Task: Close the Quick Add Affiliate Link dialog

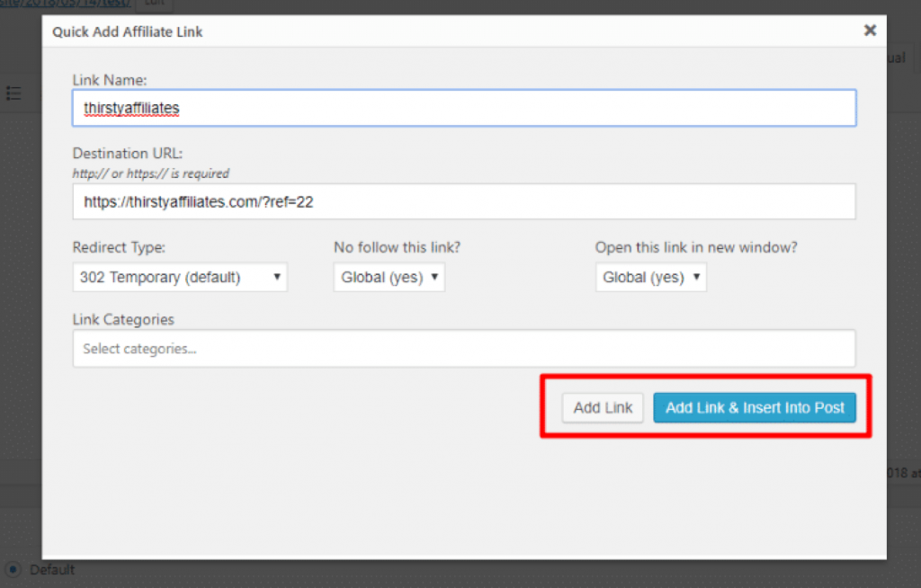Action: [870, 30]
